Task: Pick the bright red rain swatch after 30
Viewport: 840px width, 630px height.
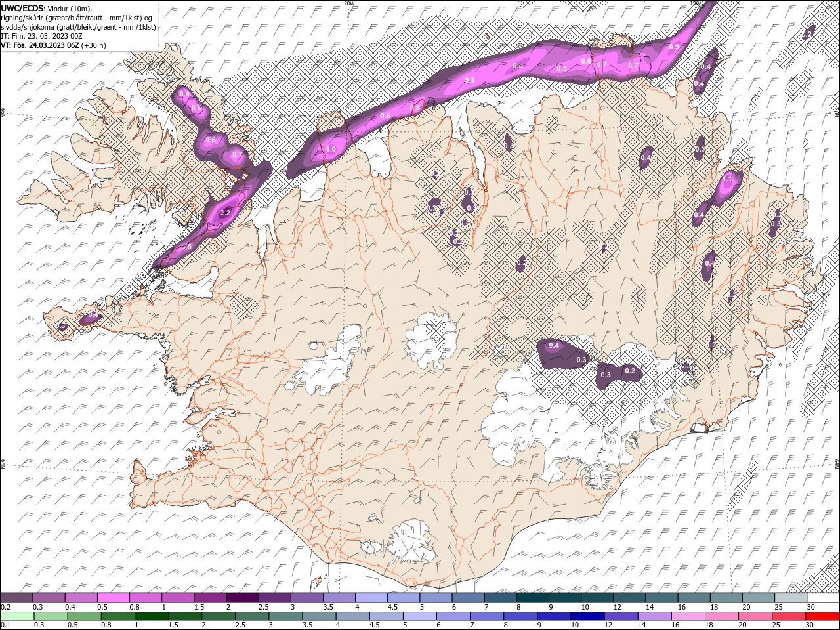Action: (x=822, y=616)
